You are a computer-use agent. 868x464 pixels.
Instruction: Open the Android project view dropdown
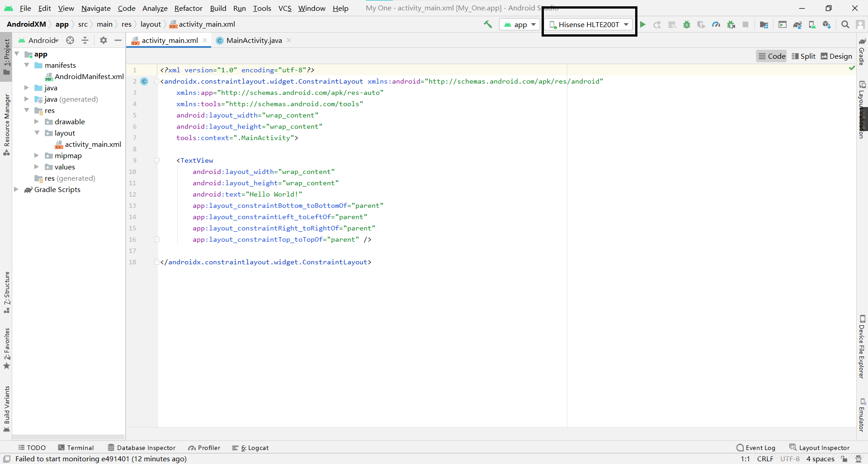[38, 40]
